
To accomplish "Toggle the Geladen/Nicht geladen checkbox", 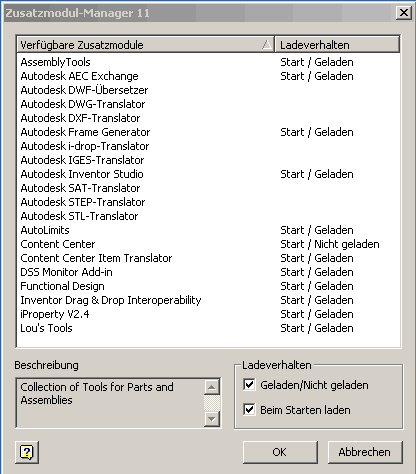I will [249, 384].
